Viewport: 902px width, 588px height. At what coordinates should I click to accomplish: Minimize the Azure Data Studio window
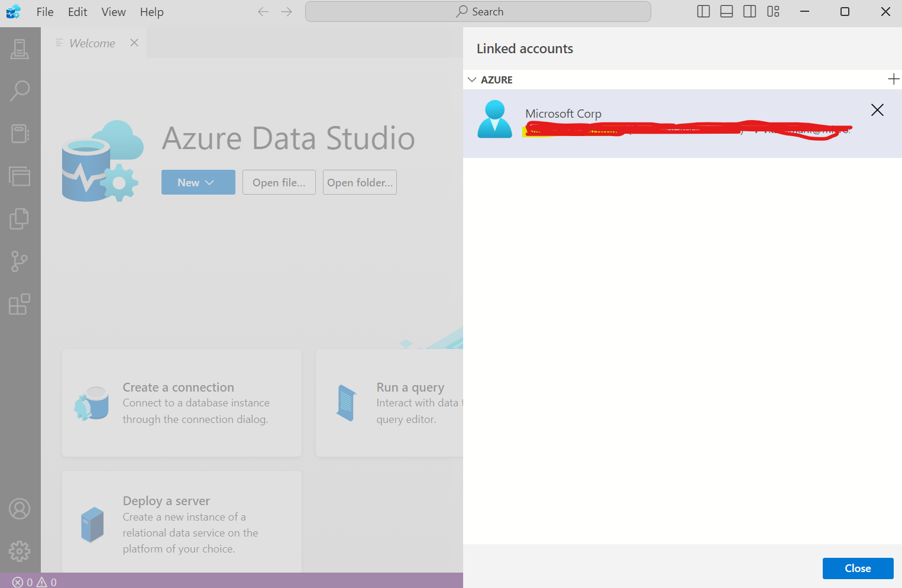coord(804,12)
